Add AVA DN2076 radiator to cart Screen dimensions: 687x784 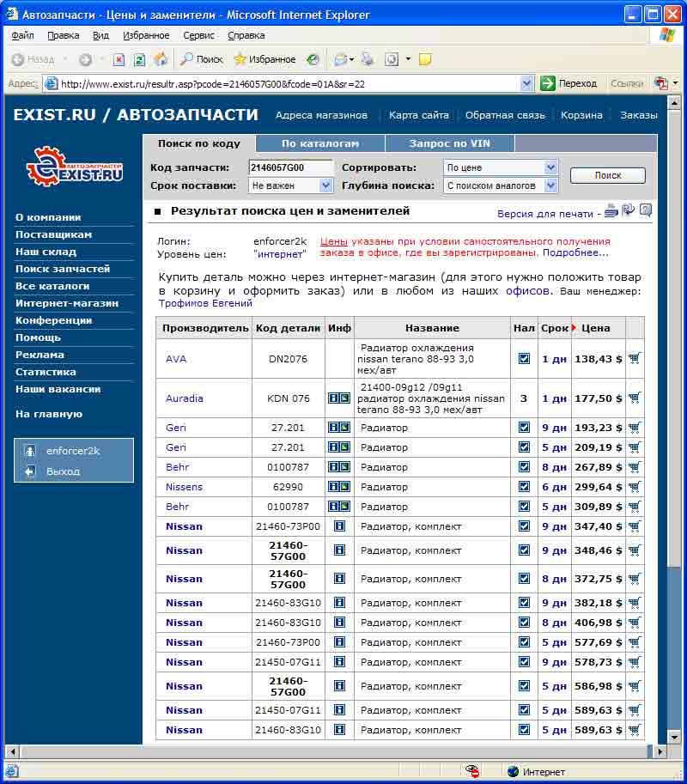pos(635,358)
